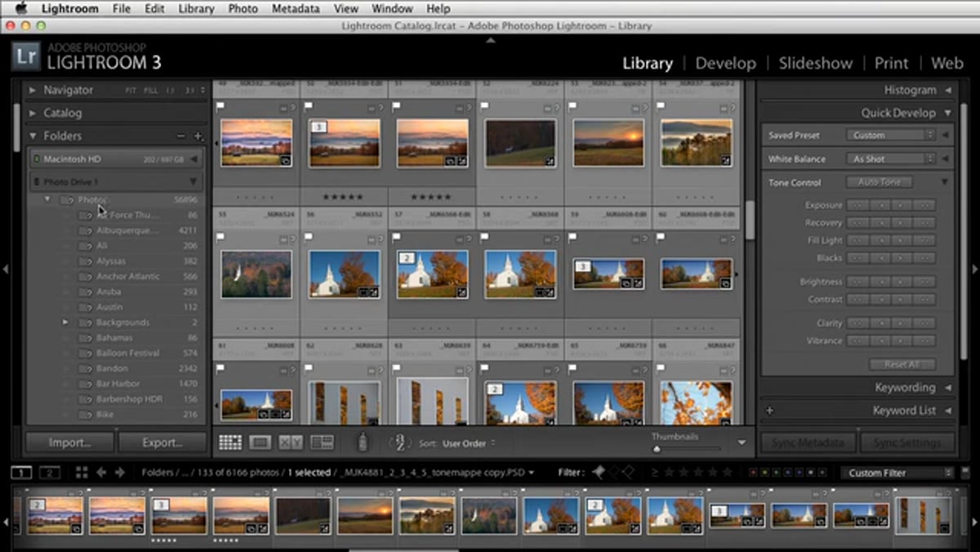Collapse the Photos folder tree

47,199
